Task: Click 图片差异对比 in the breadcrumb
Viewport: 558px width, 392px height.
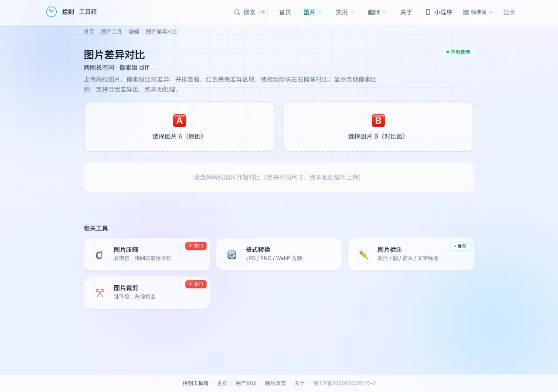Action: click(162, 32)
